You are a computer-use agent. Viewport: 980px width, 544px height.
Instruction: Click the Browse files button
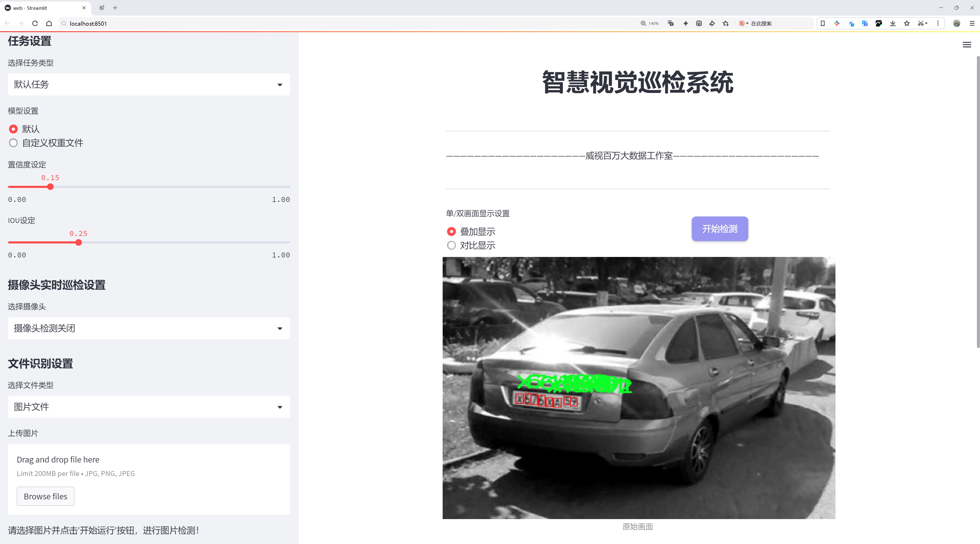coord(45,497)
